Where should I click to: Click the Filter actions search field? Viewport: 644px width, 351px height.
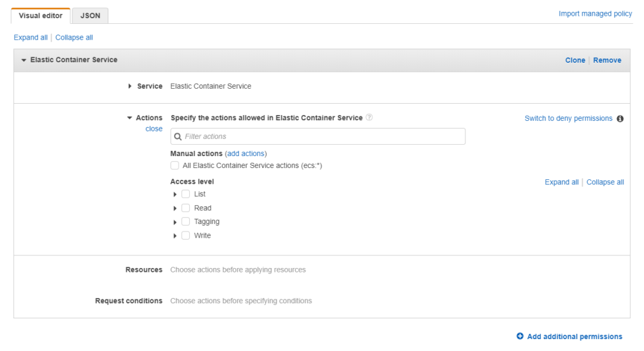click(x=321, y=136)
